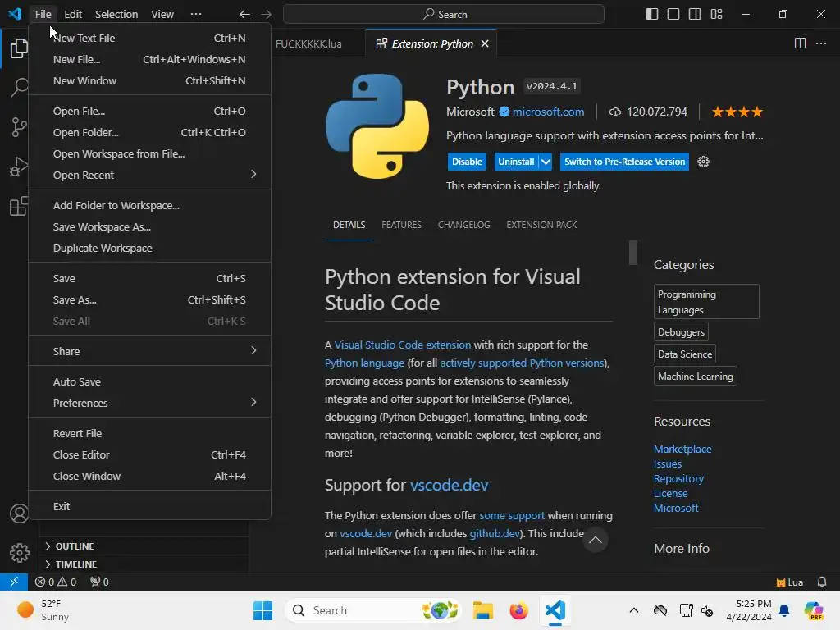This screenshot has height=630, width=840.
Task: Click the scroll-to-top arrow button
Action: 596,540
